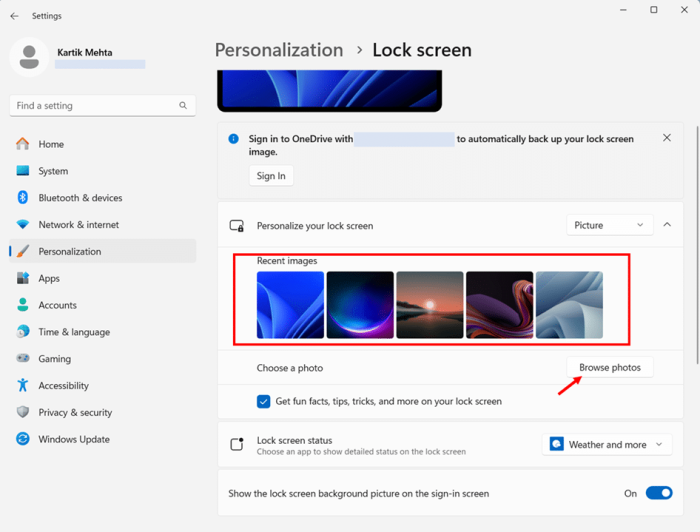Viewport: 700px width, 532px height.
Task: Click the Personalization paintbrush icon
Action: pyautogui.click(x=22, y=251)
